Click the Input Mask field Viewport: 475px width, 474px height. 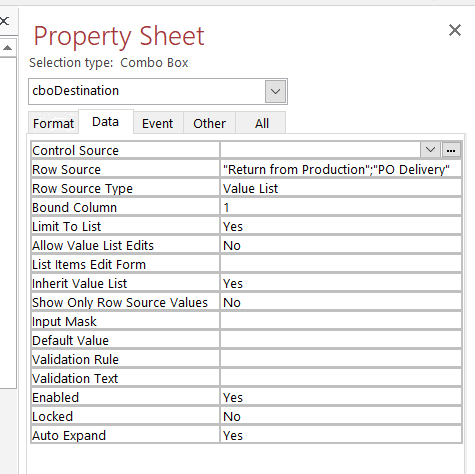[x=341, y=321]
